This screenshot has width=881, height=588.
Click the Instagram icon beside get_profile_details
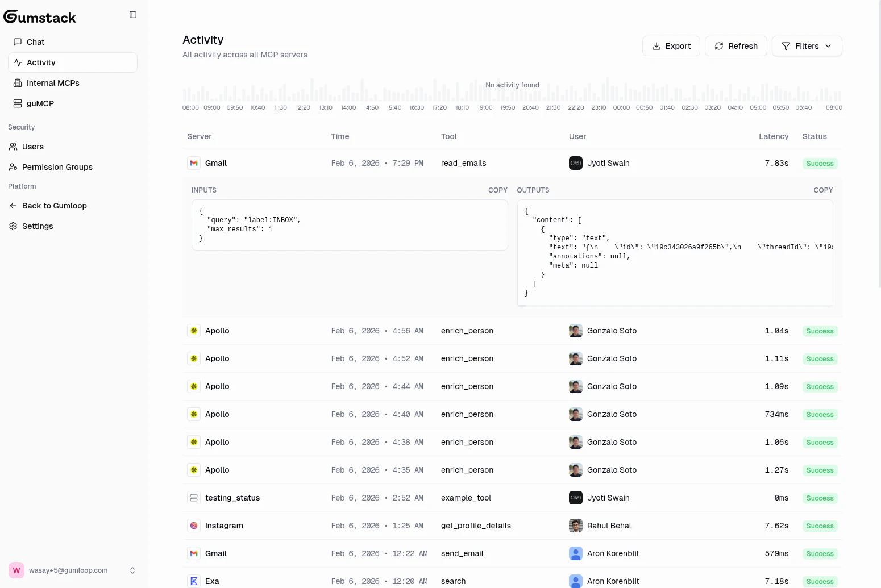(194, 526)
